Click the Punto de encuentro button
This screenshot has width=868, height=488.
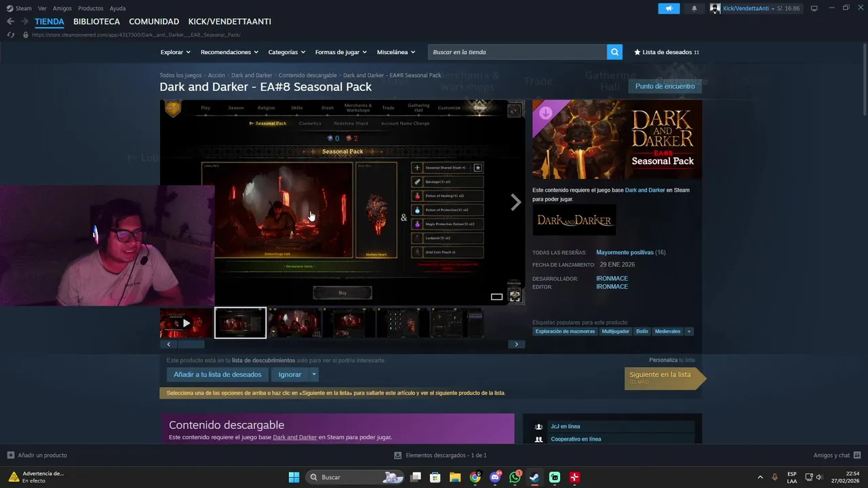click(665, 86)
